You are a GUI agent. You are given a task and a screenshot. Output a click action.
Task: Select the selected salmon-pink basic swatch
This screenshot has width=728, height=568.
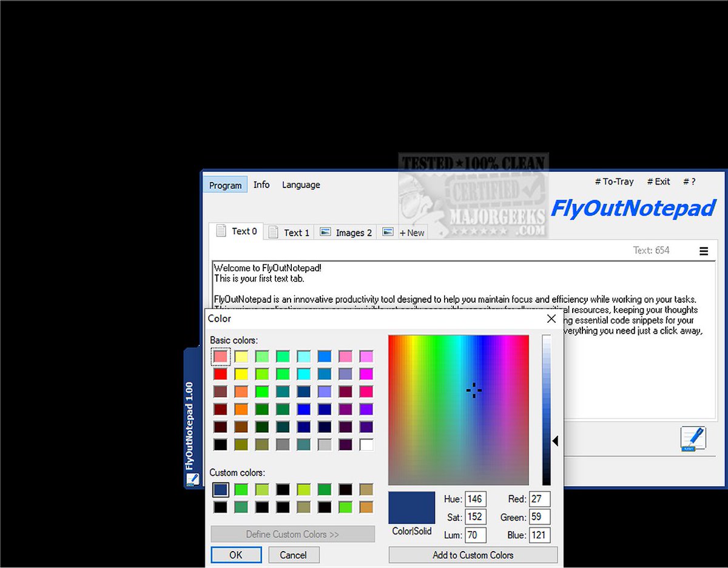(221, 356)
